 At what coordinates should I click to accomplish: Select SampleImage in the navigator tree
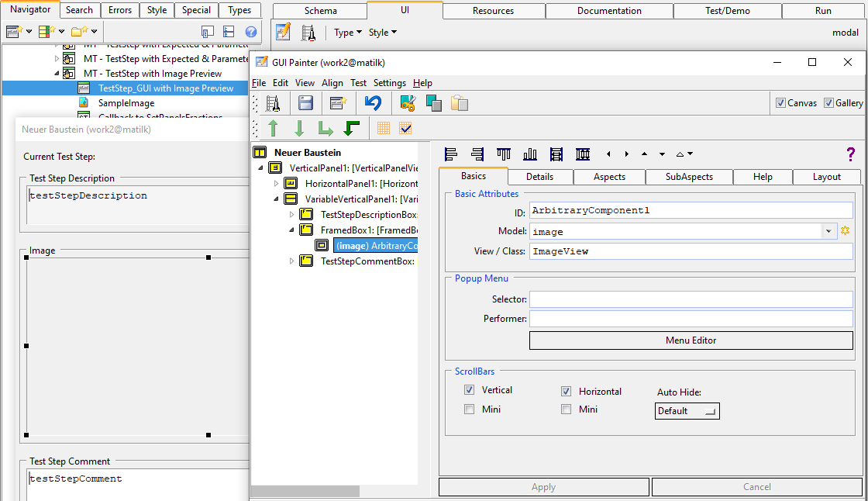tap(126, 102)
